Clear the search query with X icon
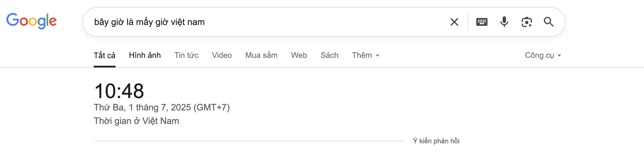644x154 pixels. tap(454, 22)
